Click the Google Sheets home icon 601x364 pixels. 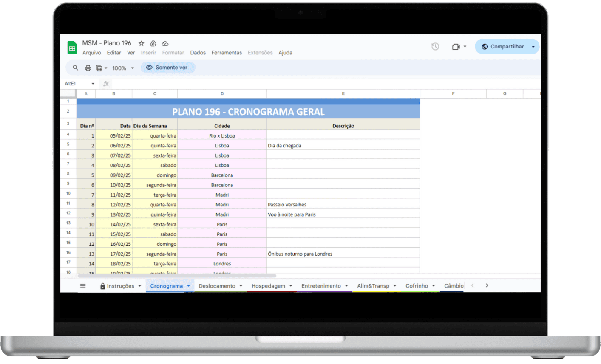pos(72,48)
